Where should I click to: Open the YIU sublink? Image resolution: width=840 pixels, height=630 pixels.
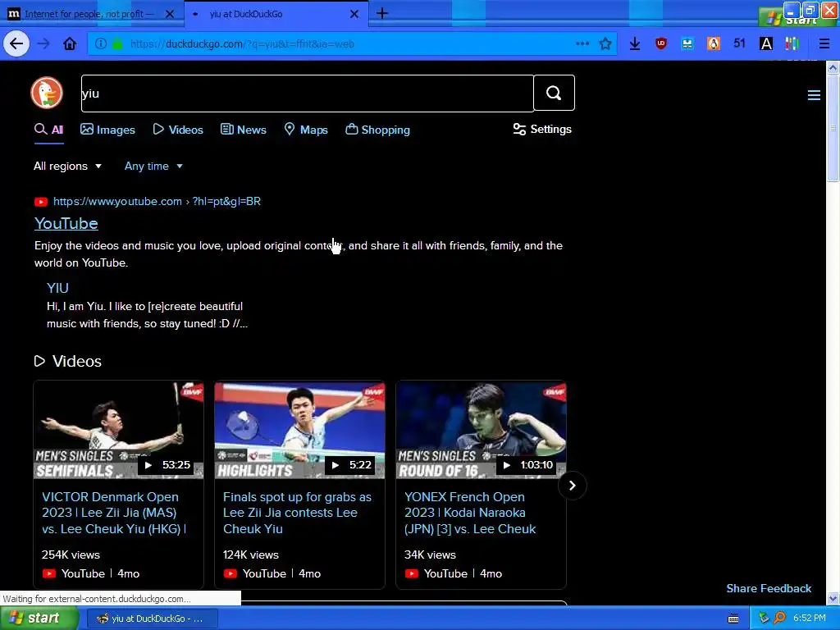coord(57,288)
